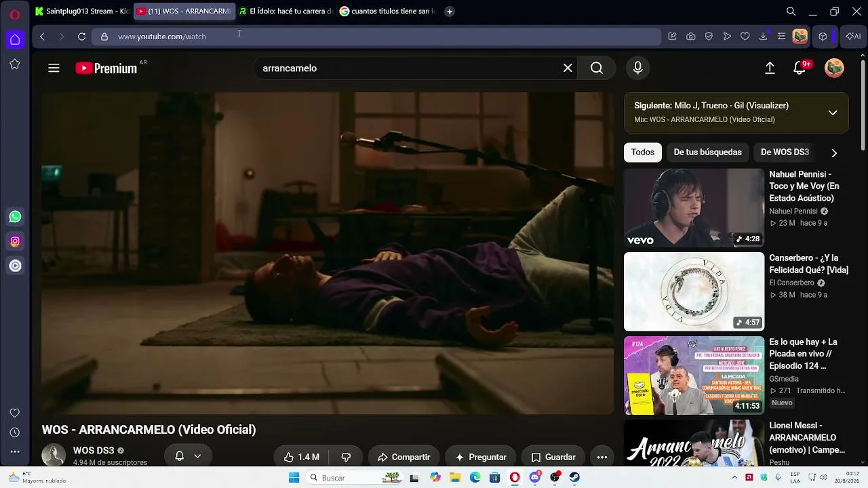Image resolution: width=868 pixels, height=488 pixels.
Task: Expand the Siguiente mix playlist panel
Action: [x=833, y=113]
